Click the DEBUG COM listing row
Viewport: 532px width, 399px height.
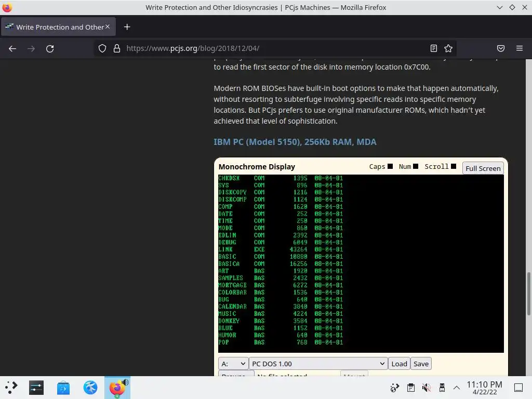pyautogui.click(x=281, y=242)
